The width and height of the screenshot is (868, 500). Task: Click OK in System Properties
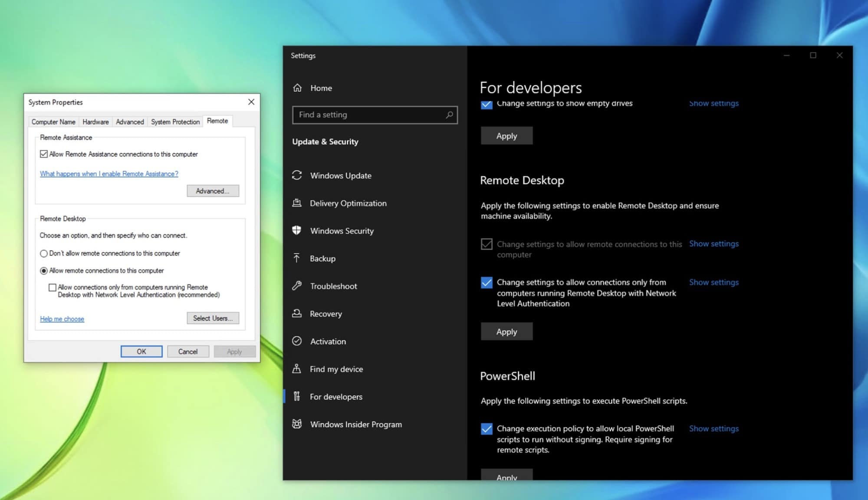[x=141, y=352]
